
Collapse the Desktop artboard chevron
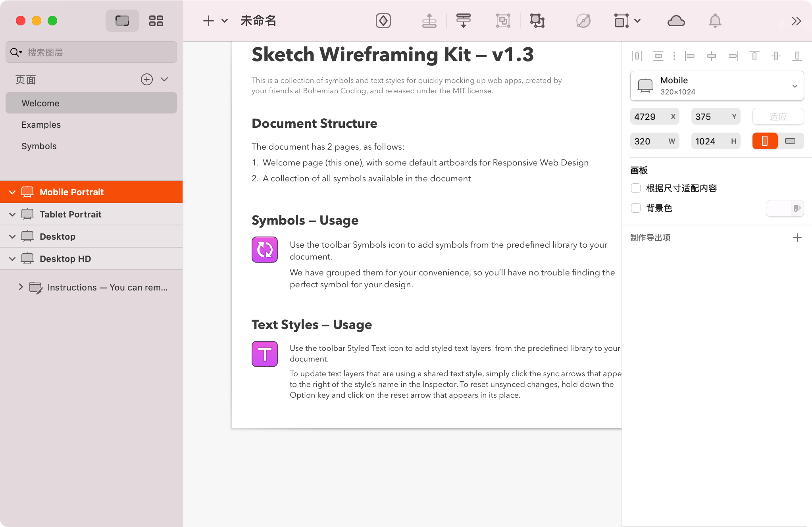(x=12, y=237)
